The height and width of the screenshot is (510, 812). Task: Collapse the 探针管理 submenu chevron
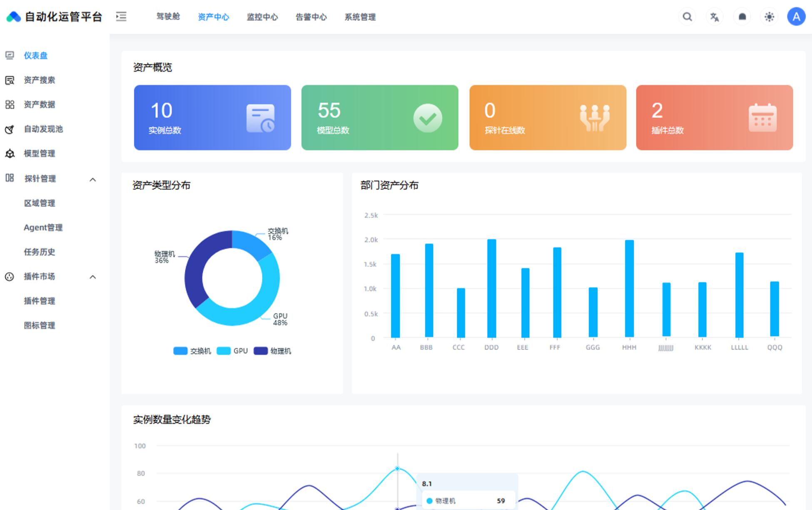[x=93, y=180]
